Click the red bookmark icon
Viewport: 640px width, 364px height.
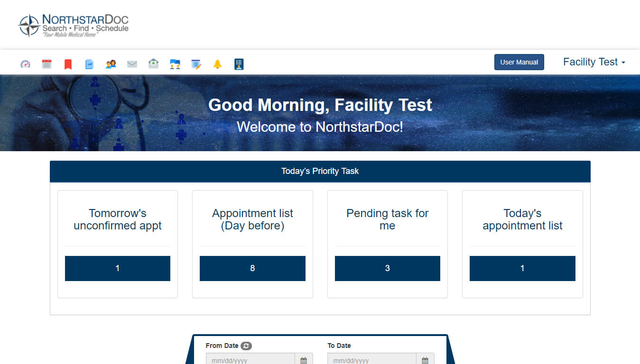(67, 63)
